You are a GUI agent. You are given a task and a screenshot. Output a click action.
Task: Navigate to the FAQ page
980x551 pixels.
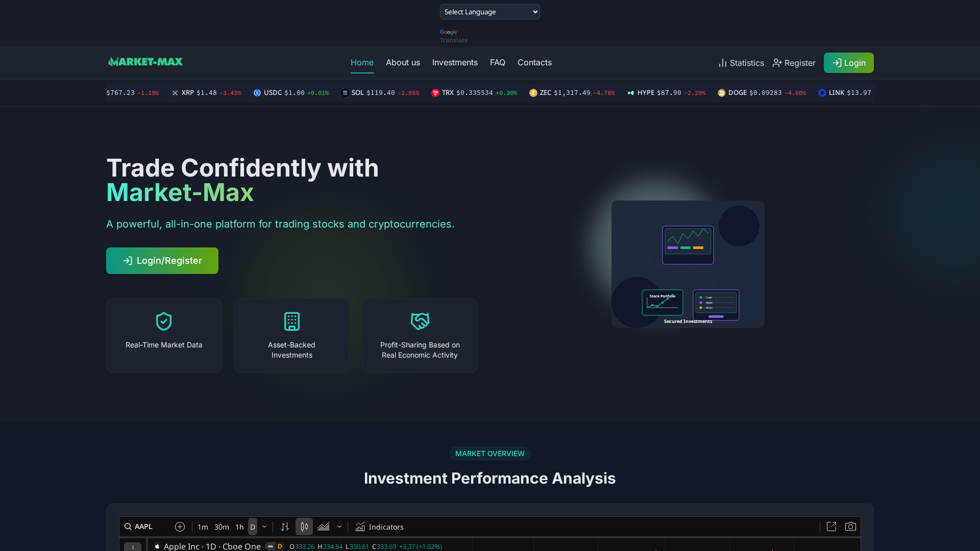(497, 62)
